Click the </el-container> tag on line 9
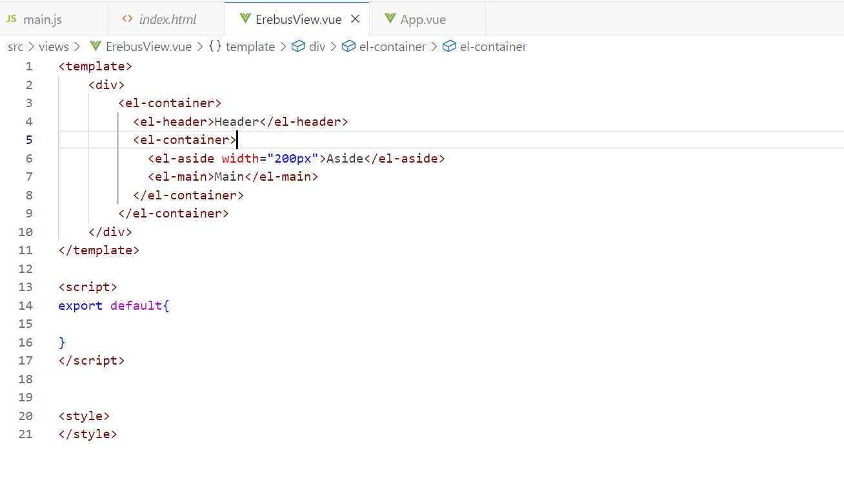 174,214
